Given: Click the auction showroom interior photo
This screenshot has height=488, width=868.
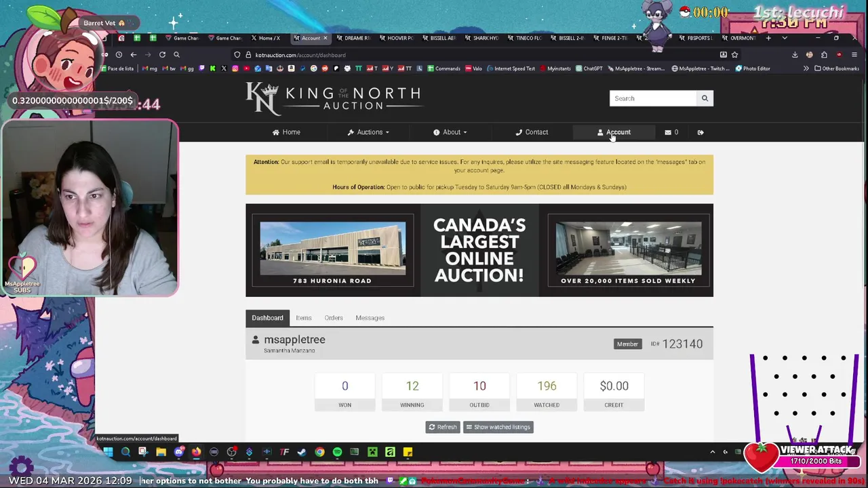Looking at the screenshot, I should point(628,248).
